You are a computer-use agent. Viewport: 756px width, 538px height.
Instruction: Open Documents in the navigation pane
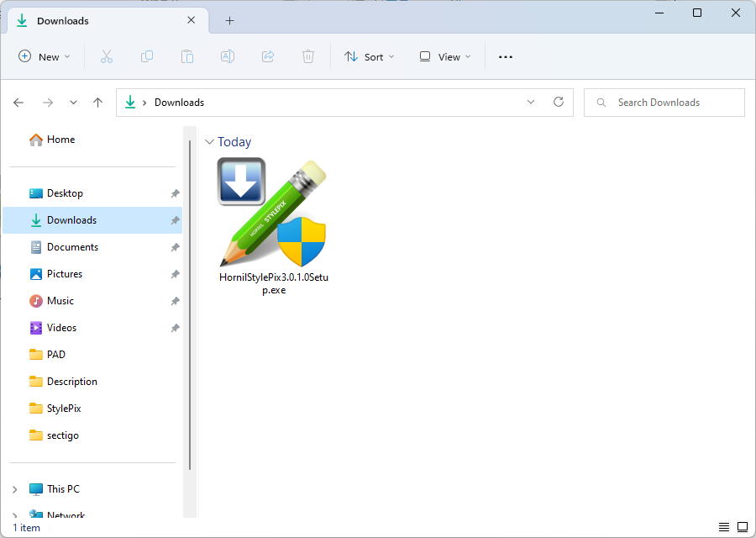pyautogui.click(x=92, y=247)
